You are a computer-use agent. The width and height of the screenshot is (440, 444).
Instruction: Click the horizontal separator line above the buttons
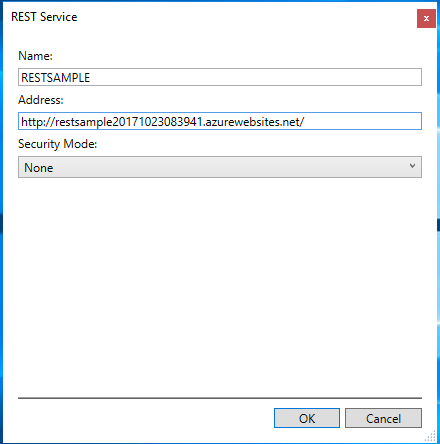point(220,398)
